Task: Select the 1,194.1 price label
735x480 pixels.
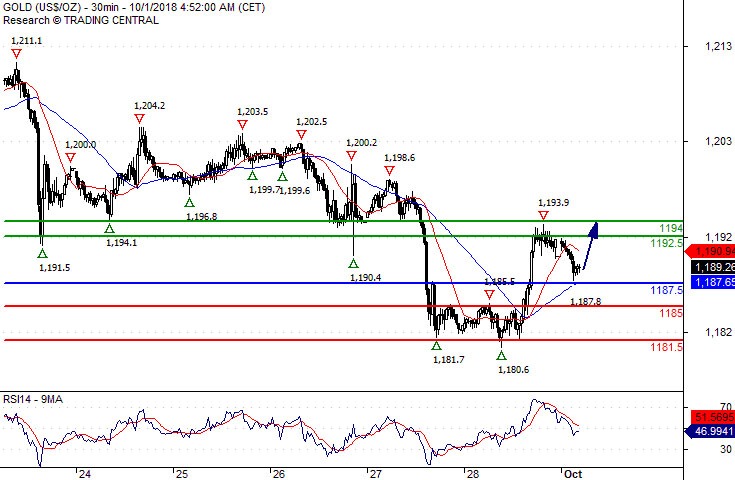Action: (x=121, y=242)
